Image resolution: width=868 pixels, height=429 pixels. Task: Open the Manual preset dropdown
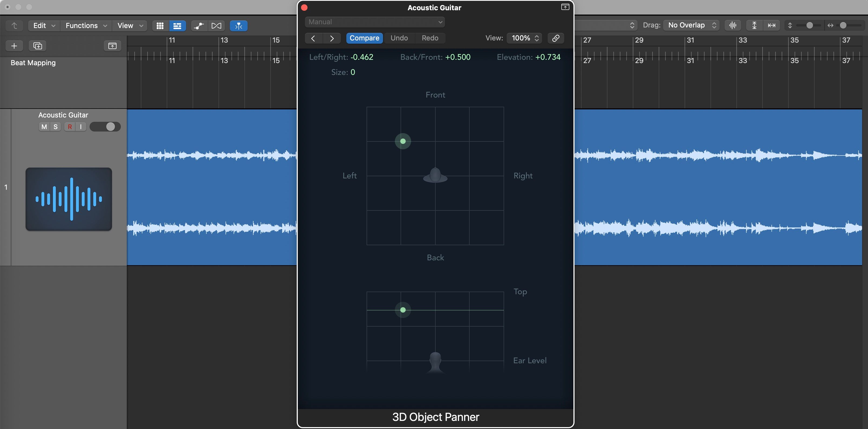(375, 22)
